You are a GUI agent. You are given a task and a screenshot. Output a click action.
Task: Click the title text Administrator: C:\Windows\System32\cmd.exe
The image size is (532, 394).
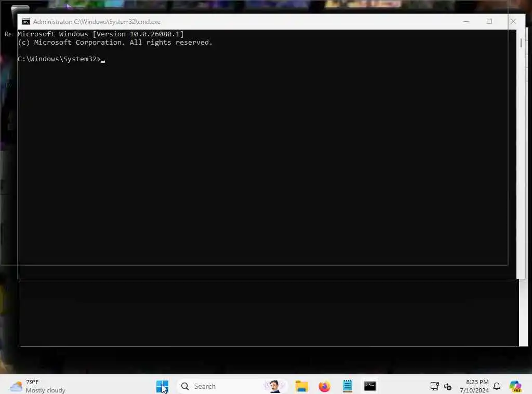click(x=97, y=22)
